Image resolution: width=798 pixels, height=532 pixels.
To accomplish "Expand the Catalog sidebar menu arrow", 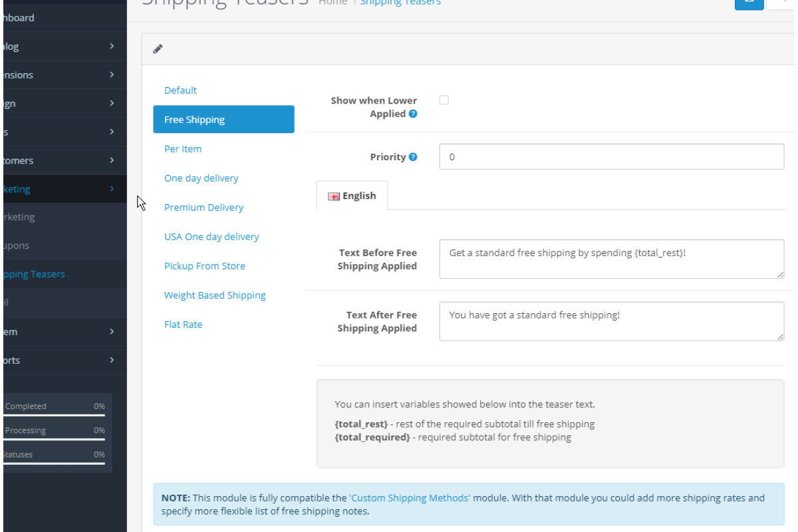I will (x=112, y=47).
